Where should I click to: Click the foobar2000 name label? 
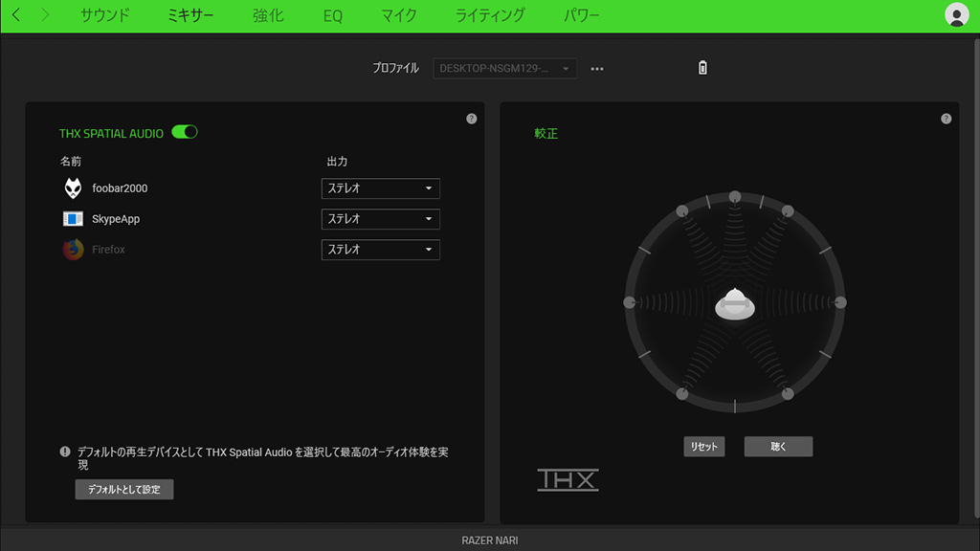(x=120, y=188)
